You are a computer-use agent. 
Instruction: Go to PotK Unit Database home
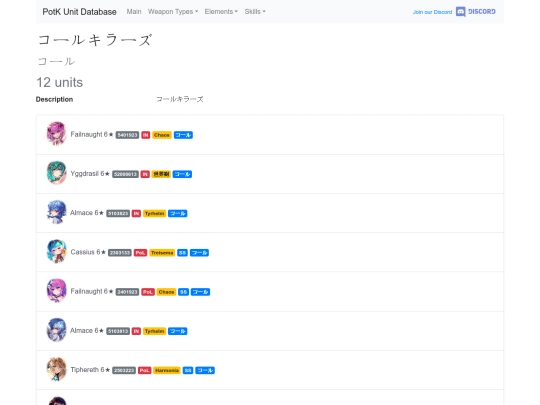pos(79,12)
